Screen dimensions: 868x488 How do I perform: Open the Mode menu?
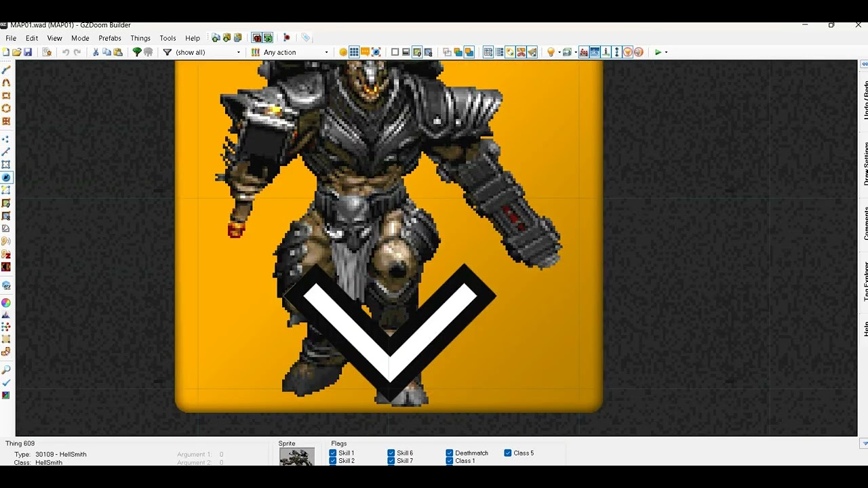pyautogui.click(x=80, y=38)
